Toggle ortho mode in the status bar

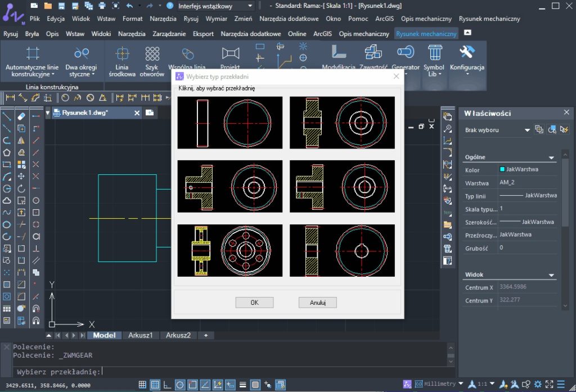click(x=168, y=385)
